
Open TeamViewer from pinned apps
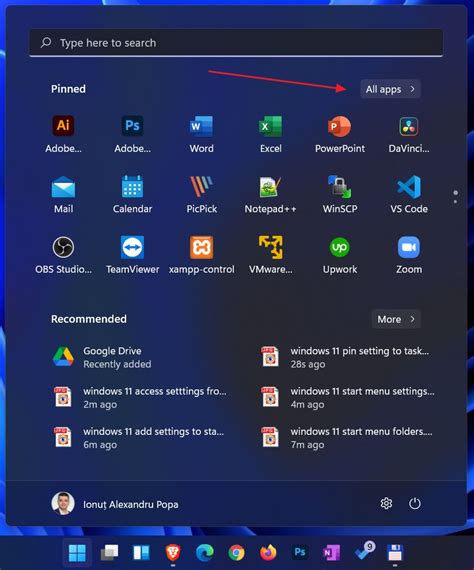(x=132, y=254)
